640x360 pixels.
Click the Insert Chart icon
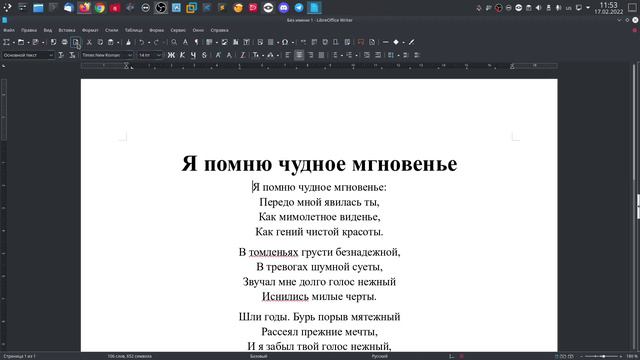236,42
